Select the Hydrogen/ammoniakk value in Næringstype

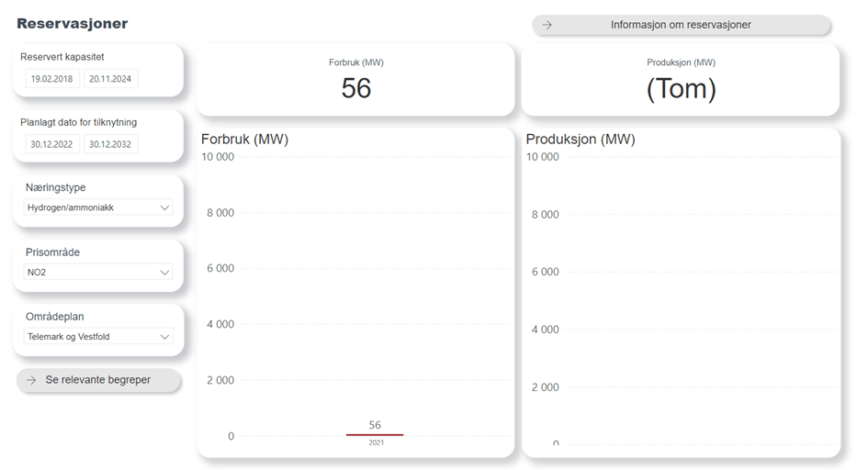click(x=70, y=208)
